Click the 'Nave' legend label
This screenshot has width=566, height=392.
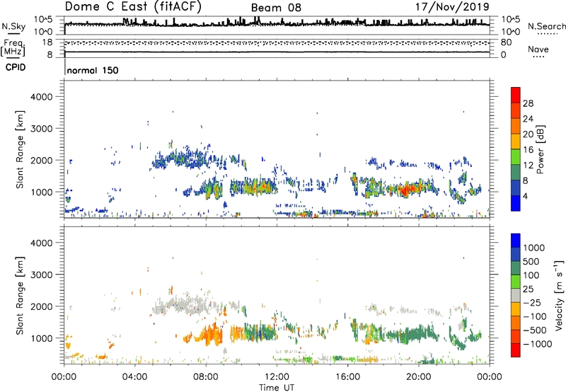538,49
